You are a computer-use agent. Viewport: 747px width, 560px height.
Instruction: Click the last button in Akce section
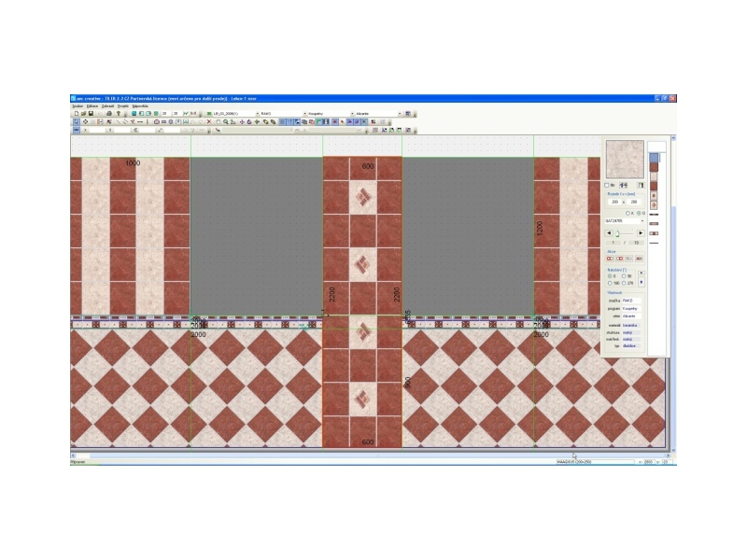(x=640, y=259)
